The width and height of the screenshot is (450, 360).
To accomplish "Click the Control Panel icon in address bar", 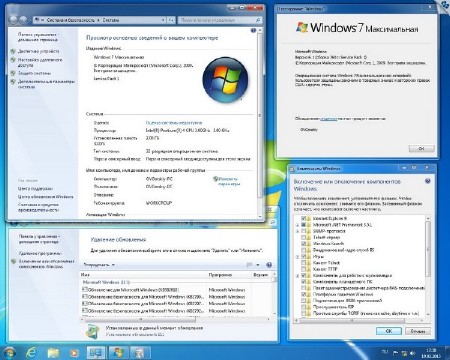I will pos(37,20).
